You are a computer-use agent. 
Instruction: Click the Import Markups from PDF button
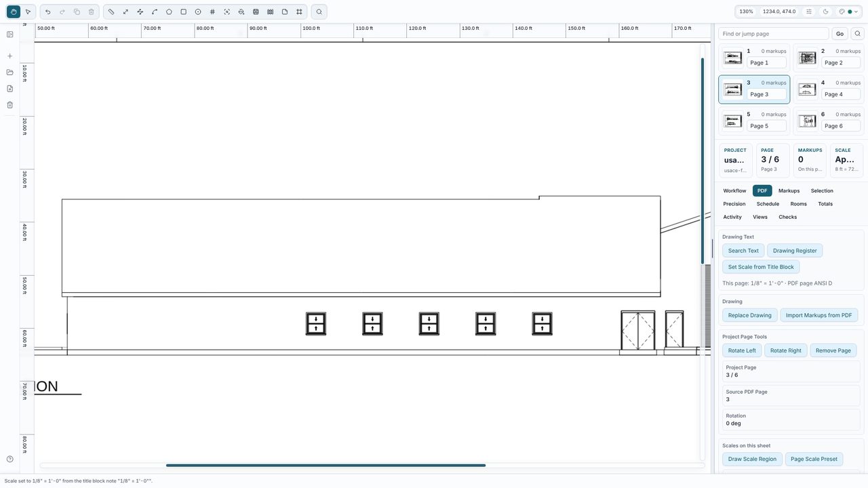coord(818,315)
